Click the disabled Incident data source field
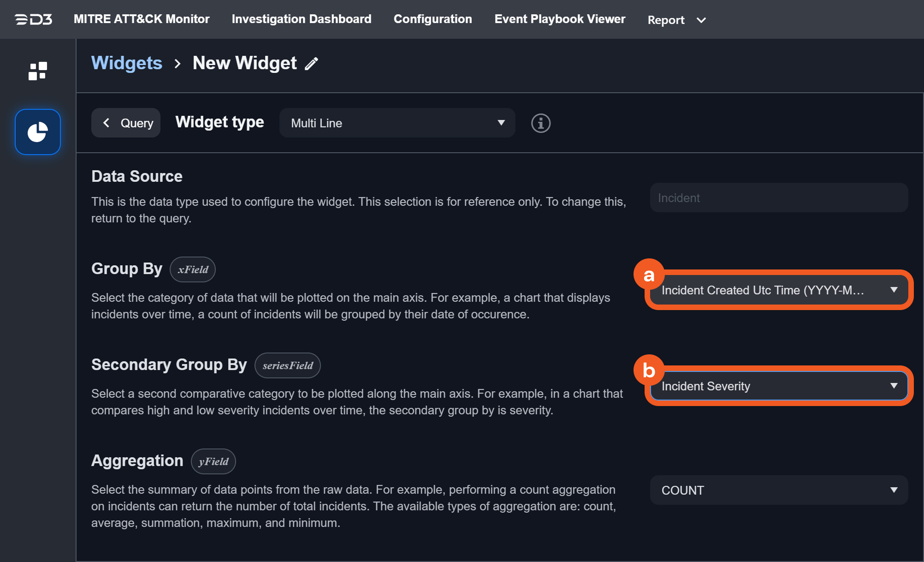Viewport: 924px width, 562px height. click(x=778, y=198)
